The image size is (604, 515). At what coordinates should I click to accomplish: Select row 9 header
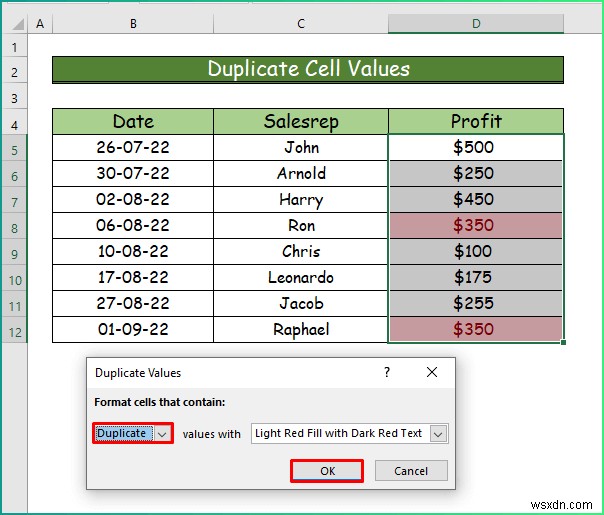coord(14,253)
